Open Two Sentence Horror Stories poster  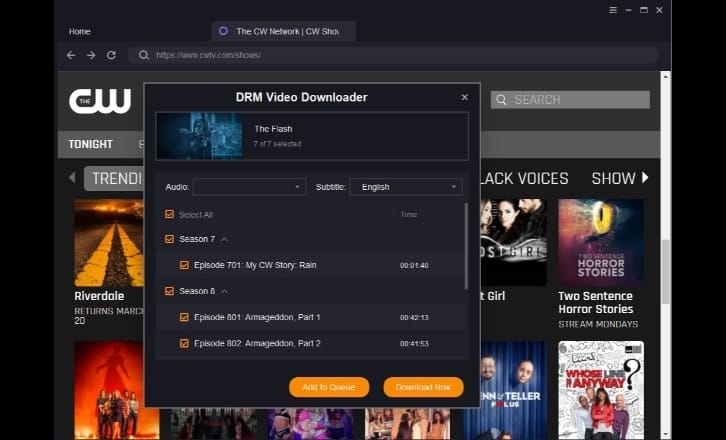click(601, 243)
